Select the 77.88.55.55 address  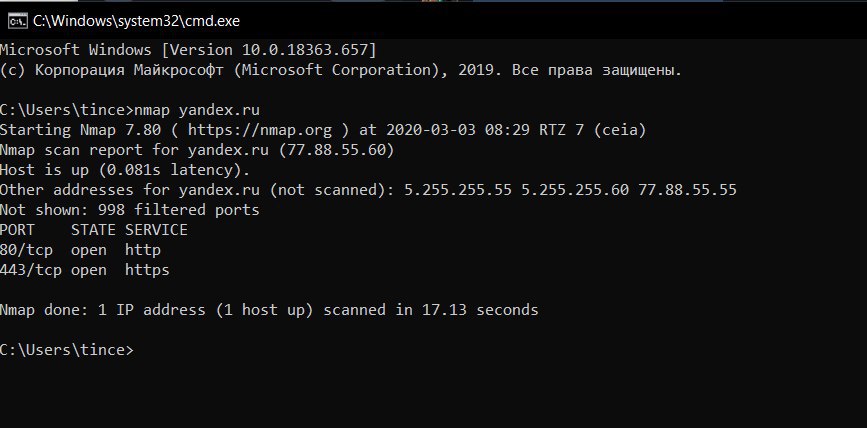(687, 190)
